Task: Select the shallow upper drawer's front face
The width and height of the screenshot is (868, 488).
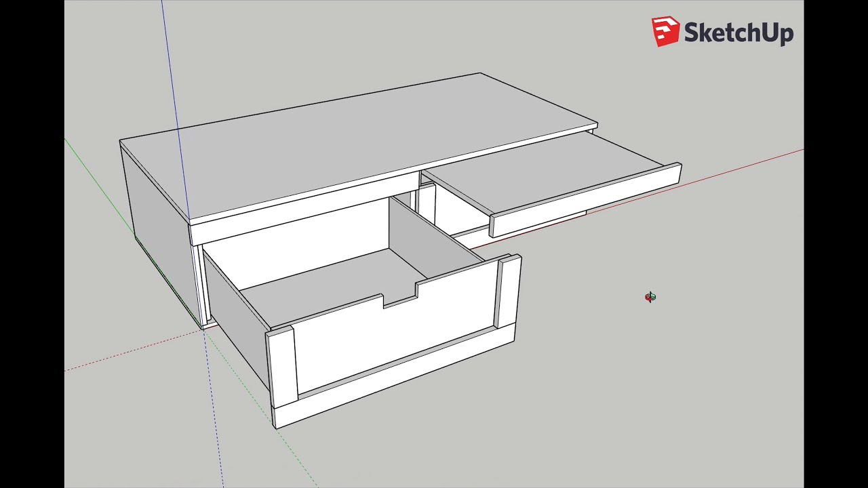Action: click(x=585, y=201)
